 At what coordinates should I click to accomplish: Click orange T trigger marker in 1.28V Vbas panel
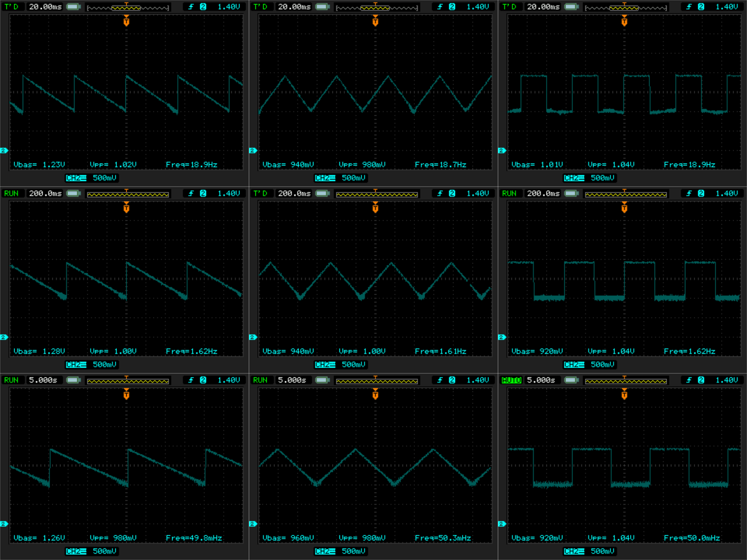[126, 208]
